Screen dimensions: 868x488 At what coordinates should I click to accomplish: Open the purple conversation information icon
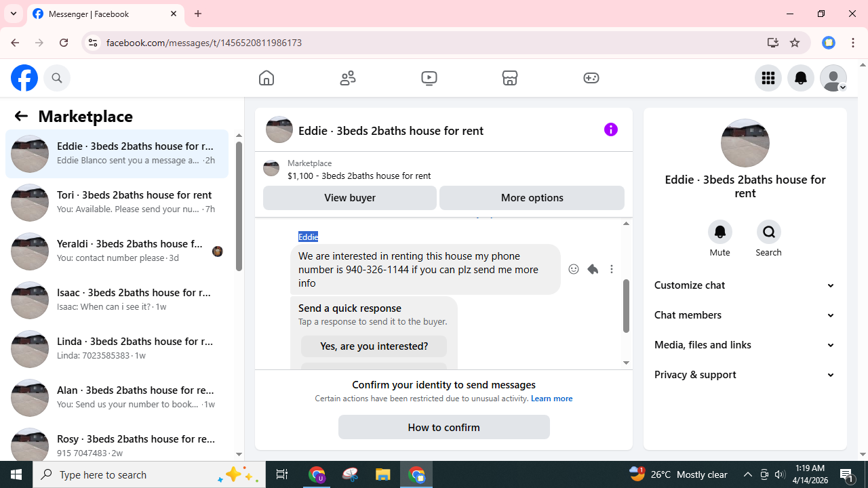pyautogui.click(x=611, y=129)
